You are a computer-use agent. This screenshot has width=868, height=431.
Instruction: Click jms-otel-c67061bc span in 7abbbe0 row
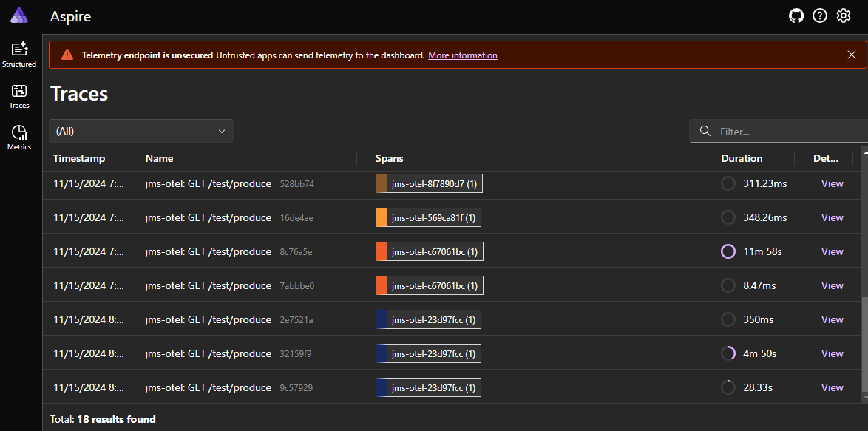[x=429, y=285]
